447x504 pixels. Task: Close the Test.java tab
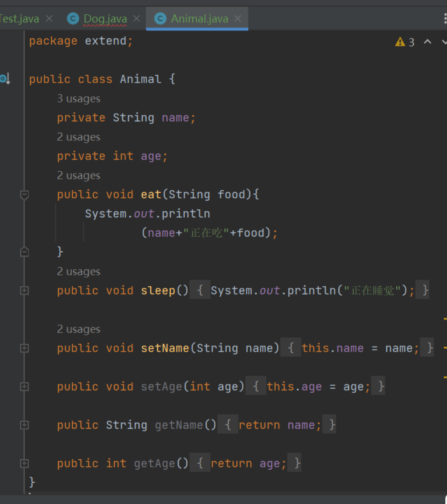click(x=49, y=19)
